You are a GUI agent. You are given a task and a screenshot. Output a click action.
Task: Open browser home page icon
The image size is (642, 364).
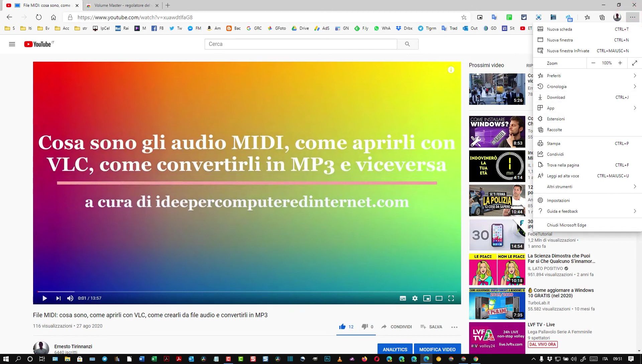click(x=53, y=17)
